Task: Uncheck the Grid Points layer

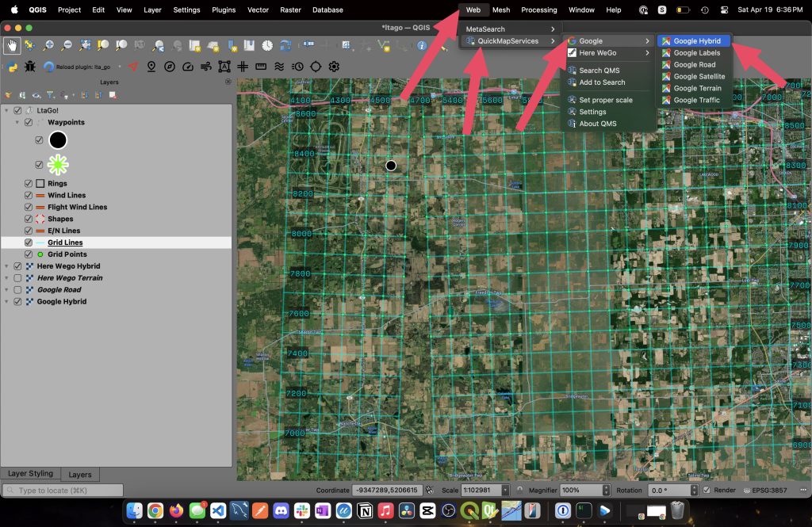Action: 29,254
